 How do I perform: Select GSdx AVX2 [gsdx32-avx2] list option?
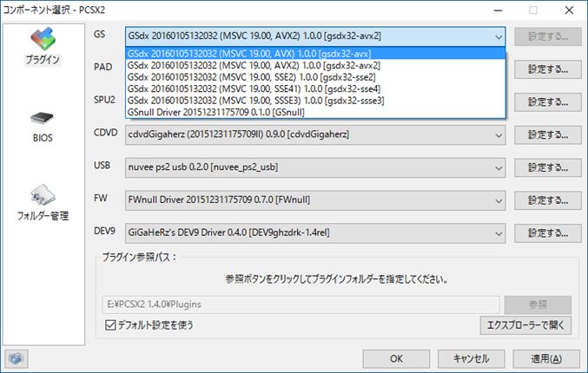[315, 66]
